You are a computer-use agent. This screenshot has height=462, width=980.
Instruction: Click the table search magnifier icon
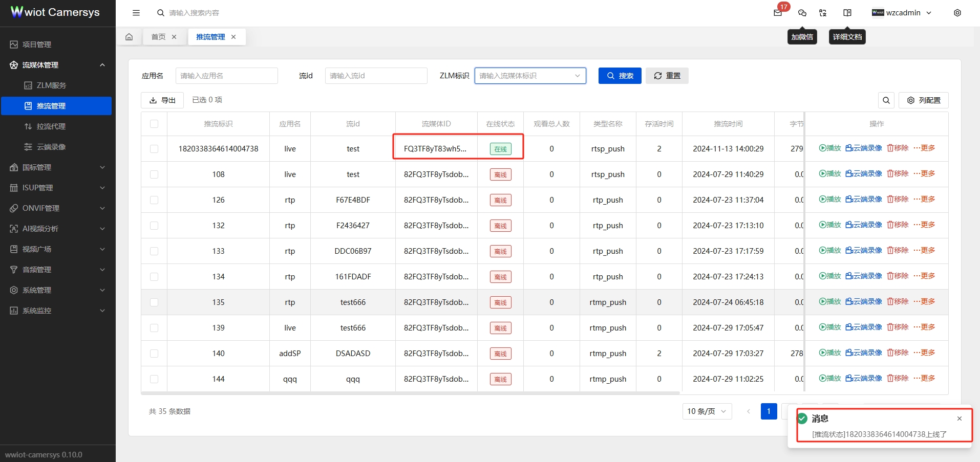[x=886, y=100]
